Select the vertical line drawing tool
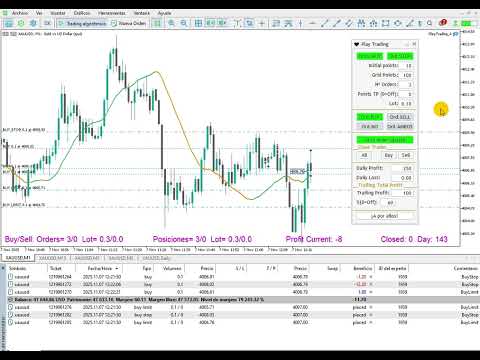Image resolution: width=480 pixels, height=360 pixels. (300, 23)
